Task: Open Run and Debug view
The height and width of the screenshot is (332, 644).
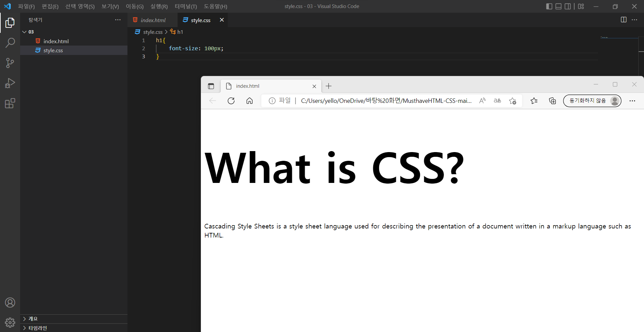Action: click(x=10, y=83)
